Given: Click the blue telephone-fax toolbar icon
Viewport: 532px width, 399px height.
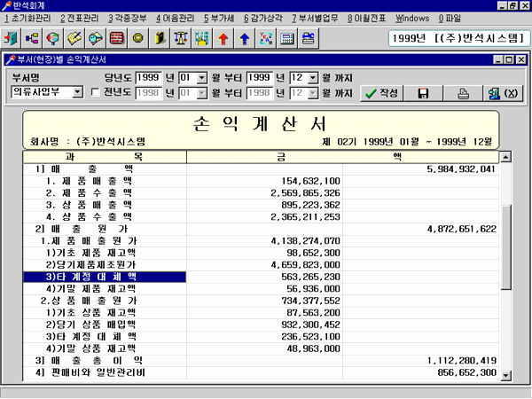Looking at the screenshot, I should (308, 38).
